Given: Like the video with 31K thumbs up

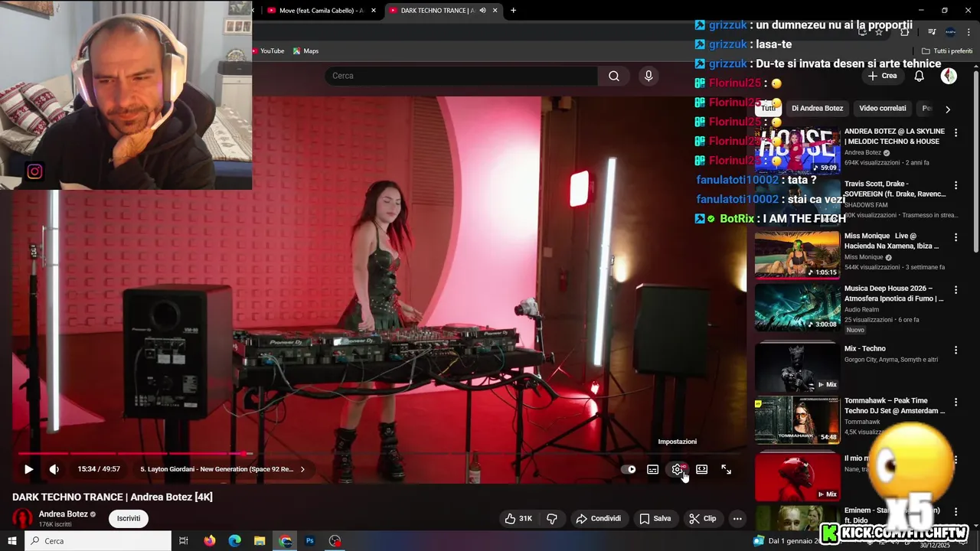Looking at the screenshot, I should 518,518.
